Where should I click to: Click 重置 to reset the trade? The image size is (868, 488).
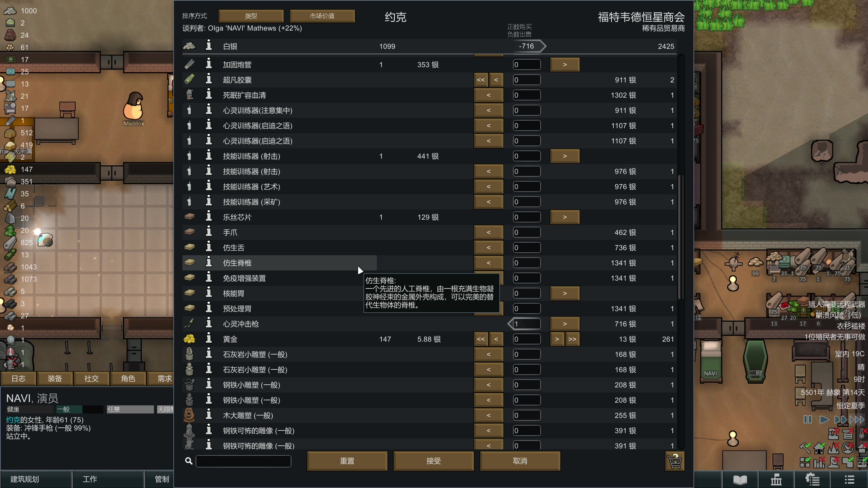tap(347, 461)
